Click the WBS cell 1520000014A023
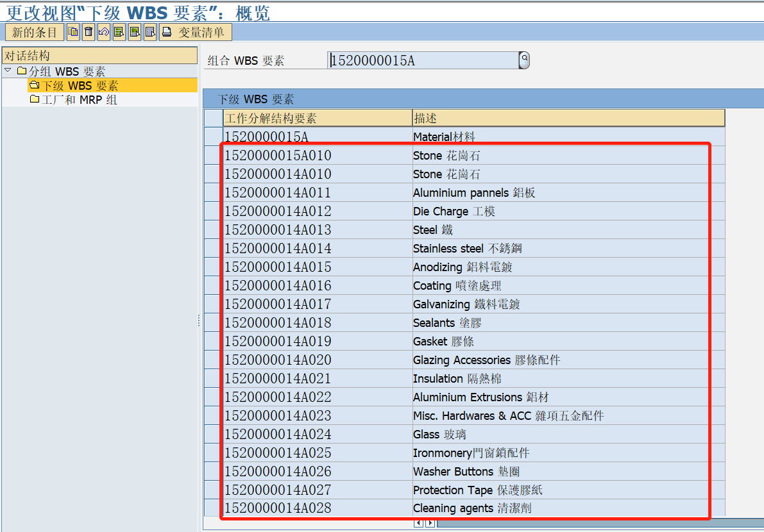Screen dimensions: 764x532 pyautogui.click(x=318, y=415)
